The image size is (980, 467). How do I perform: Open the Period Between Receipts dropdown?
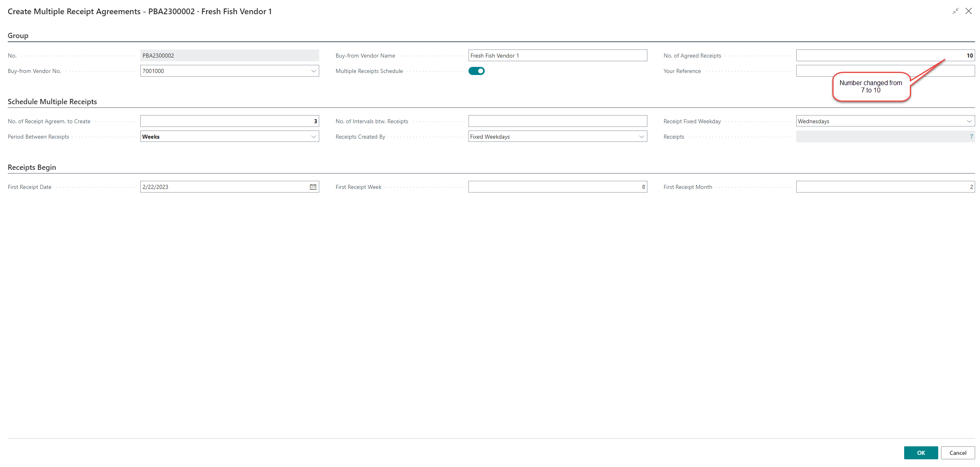tap(313, 137)
